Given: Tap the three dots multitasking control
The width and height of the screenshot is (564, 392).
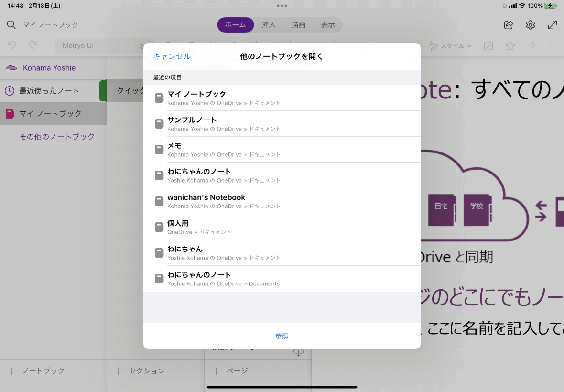Looking at the screenshot, I should coord(282,6).
